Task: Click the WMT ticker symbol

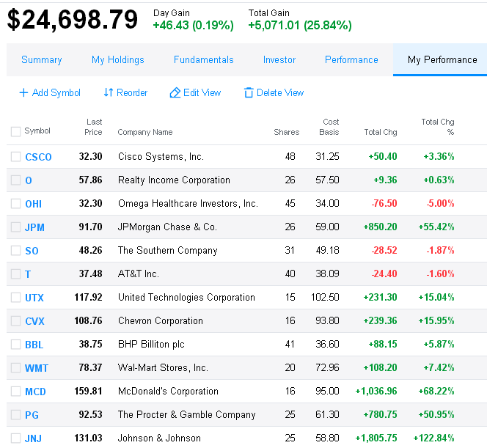Action: click(x=37, y=368)
